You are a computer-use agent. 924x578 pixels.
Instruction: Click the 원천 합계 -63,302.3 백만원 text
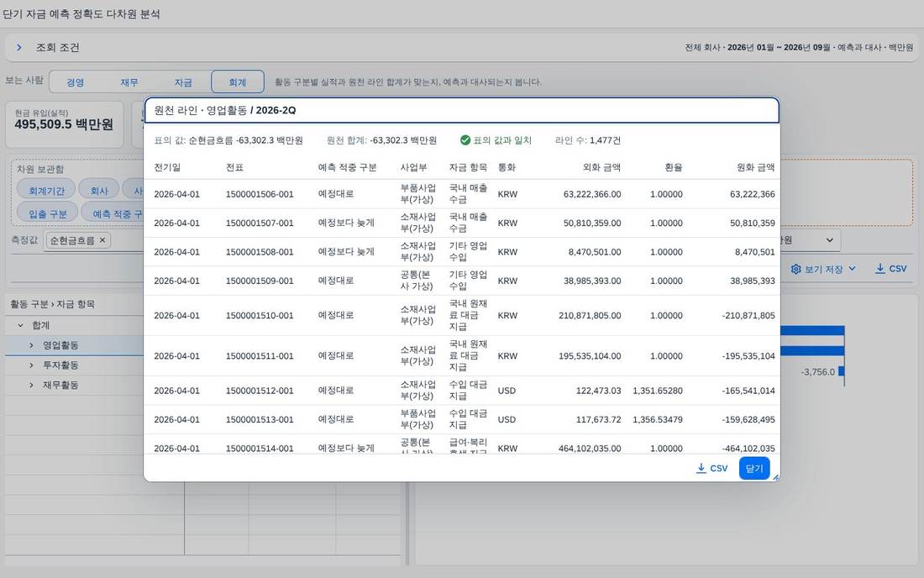382,140
